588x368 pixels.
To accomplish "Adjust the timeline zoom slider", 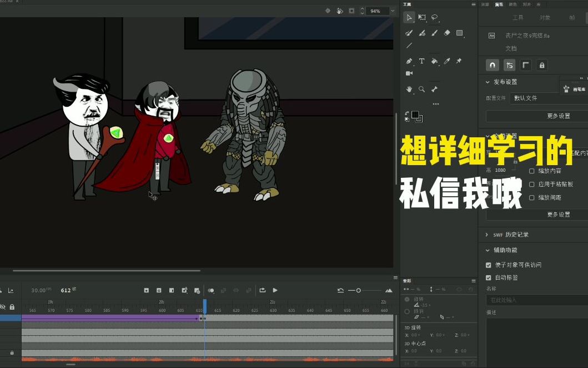I will [358, 290].
